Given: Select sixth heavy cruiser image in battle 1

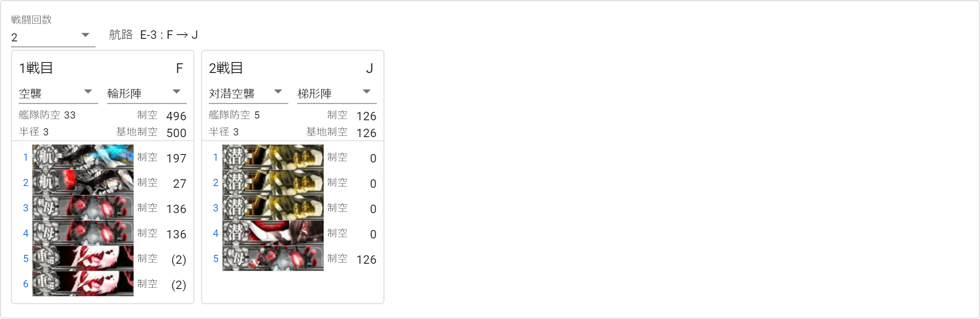Looking at the screenshot, I should 83,284.
